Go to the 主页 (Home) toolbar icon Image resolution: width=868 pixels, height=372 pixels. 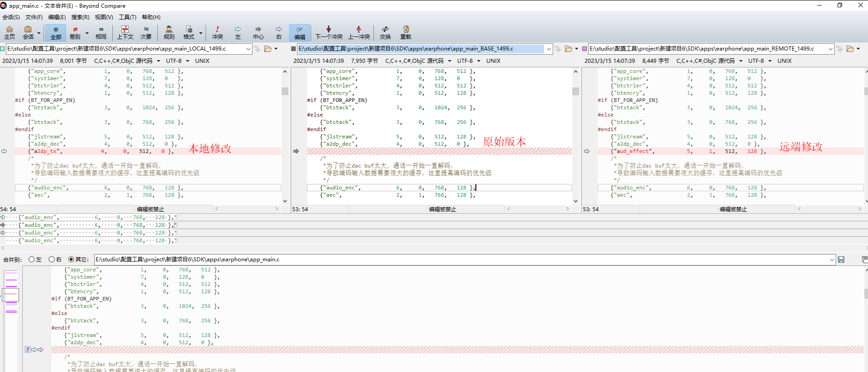click(10, 33)
